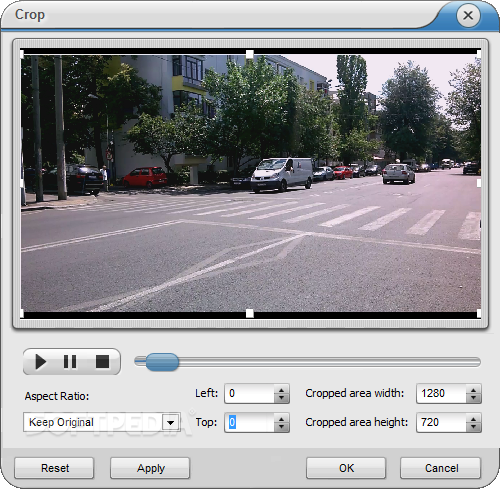
Task: Decrease the Top crop value
Action: (x=282, y=427)
